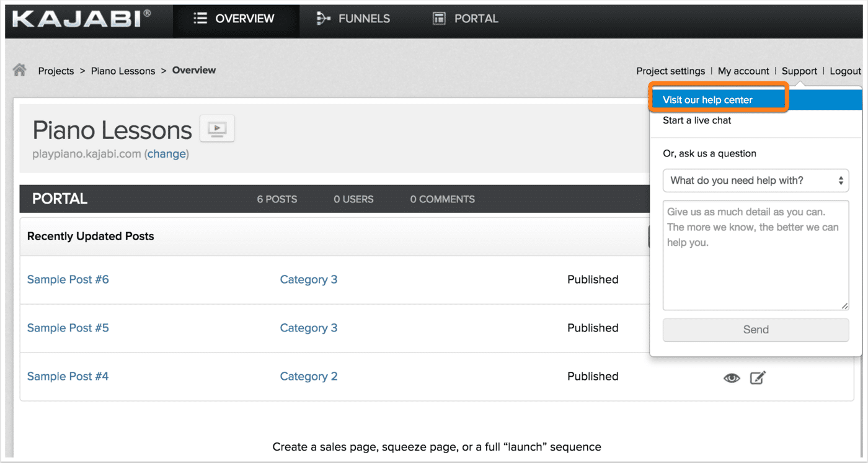This screenshot has height=463, width=868.
Task: Click the 6 POSTS count
Action: [277, 199]
